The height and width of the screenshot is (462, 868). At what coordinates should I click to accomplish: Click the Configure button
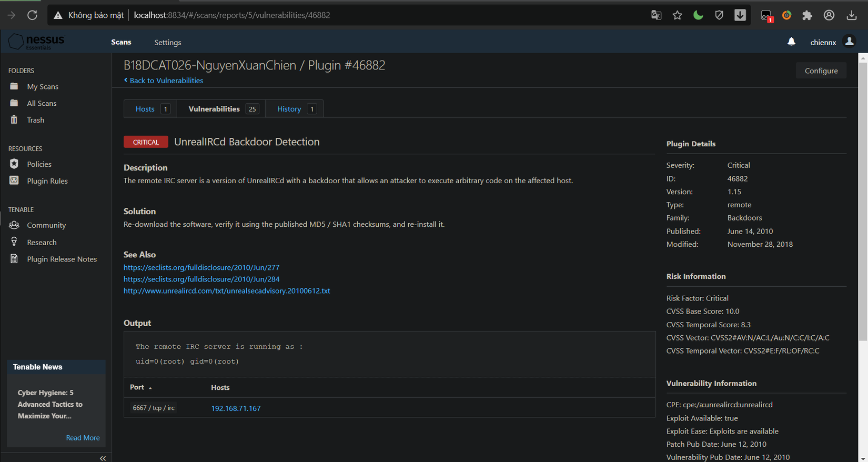[x=821, y=71]
